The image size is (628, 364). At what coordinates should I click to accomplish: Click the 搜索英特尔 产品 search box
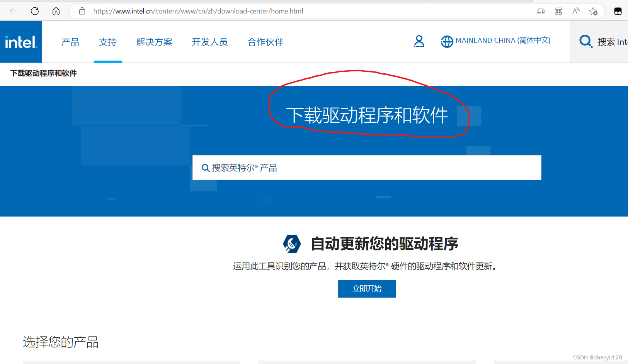(x=367, y=168)
